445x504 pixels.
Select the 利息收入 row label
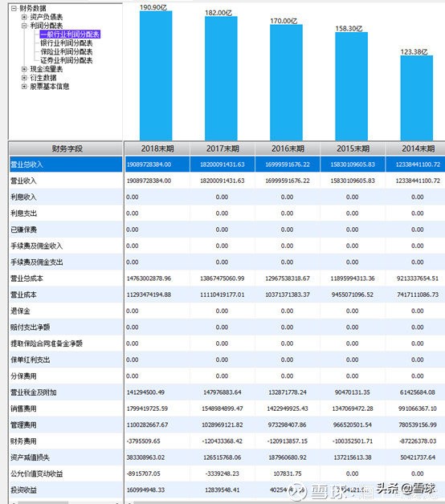(23, 197)
